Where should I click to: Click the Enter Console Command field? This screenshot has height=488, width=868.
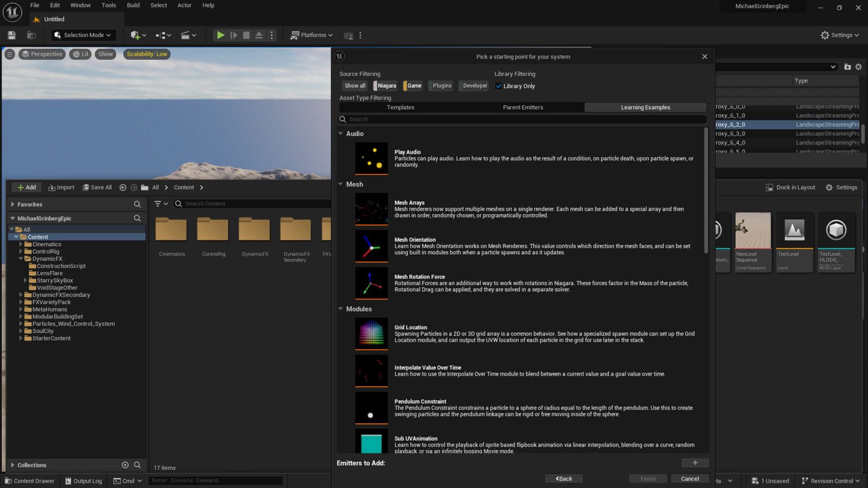tap(215, 480)
